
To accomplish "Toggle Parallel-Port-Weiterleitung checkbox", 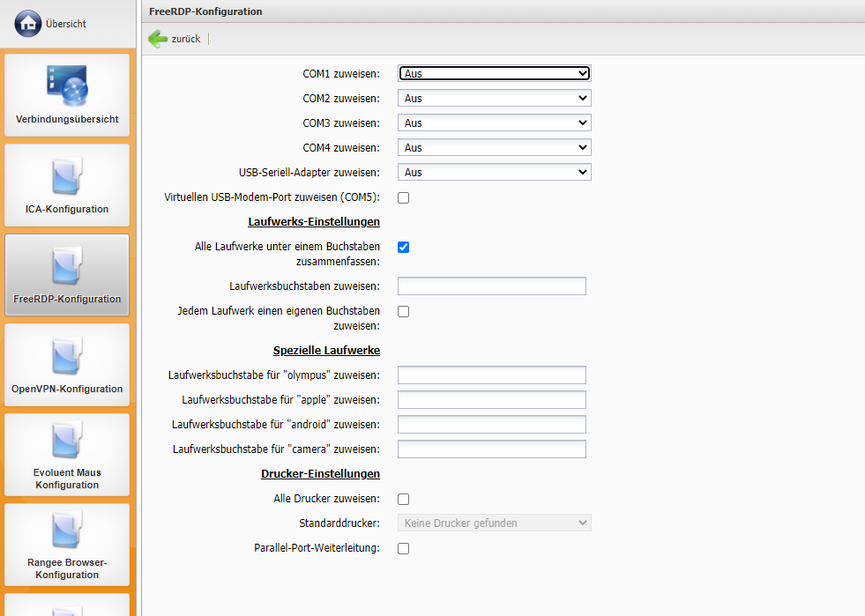I will (x=403, y=549).
